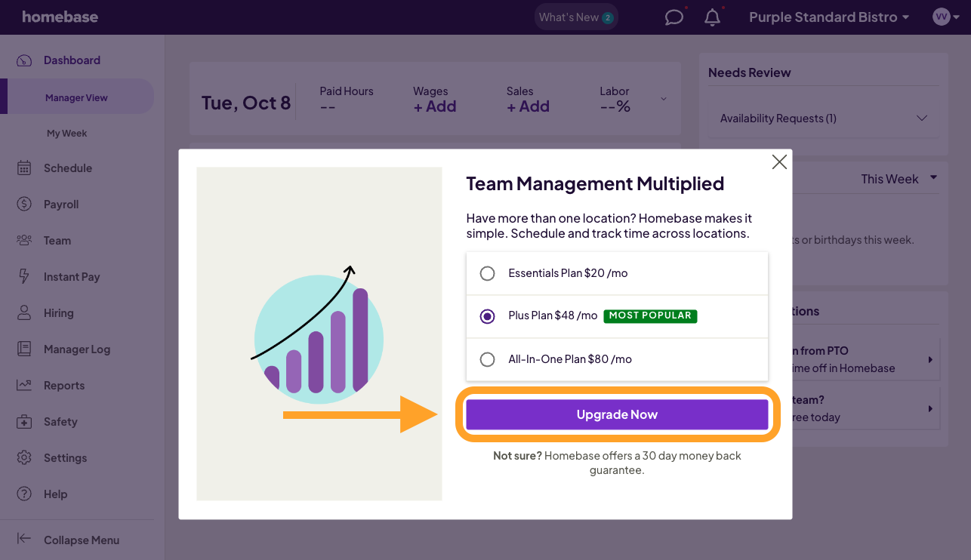Open the What's New button
Viewport: 971px width, 560px height.
(575, 17)
